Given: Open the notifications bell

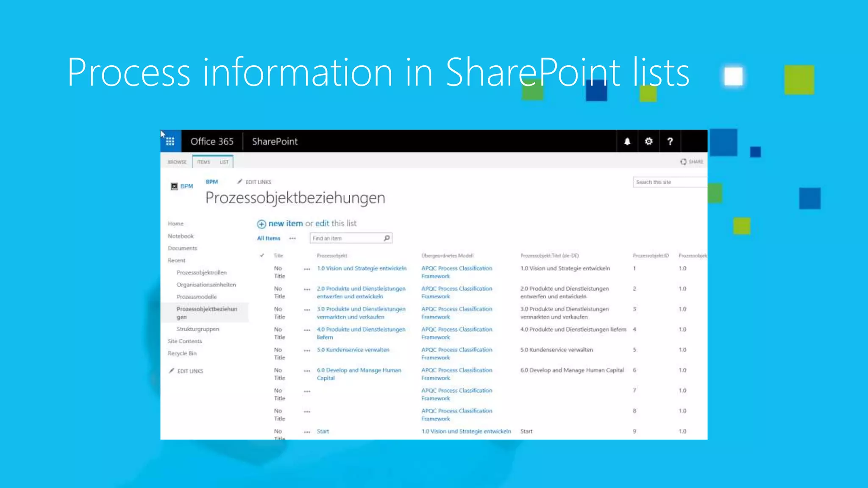Looking at the screenshot, I should [627, 141].
